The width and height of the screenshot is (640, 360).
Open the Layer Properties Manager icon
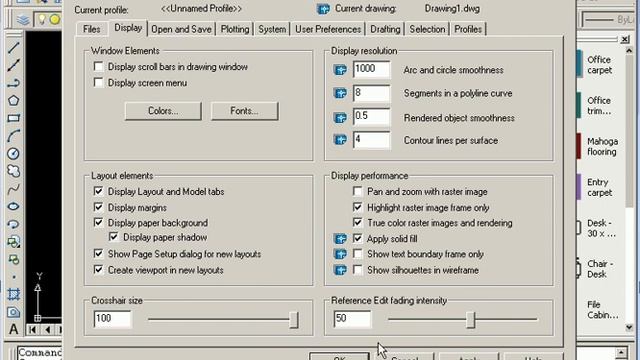click(23, 19)
